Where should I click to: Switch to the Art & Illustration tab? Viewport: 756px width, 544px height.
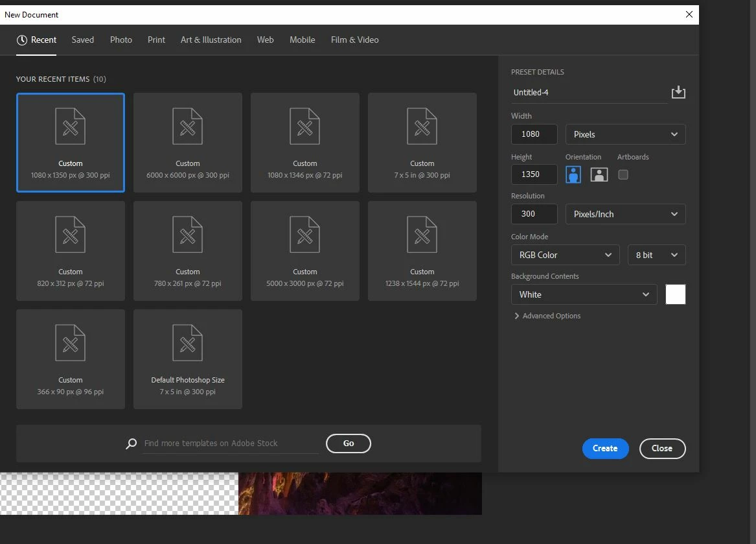click(x=211, y=40)
